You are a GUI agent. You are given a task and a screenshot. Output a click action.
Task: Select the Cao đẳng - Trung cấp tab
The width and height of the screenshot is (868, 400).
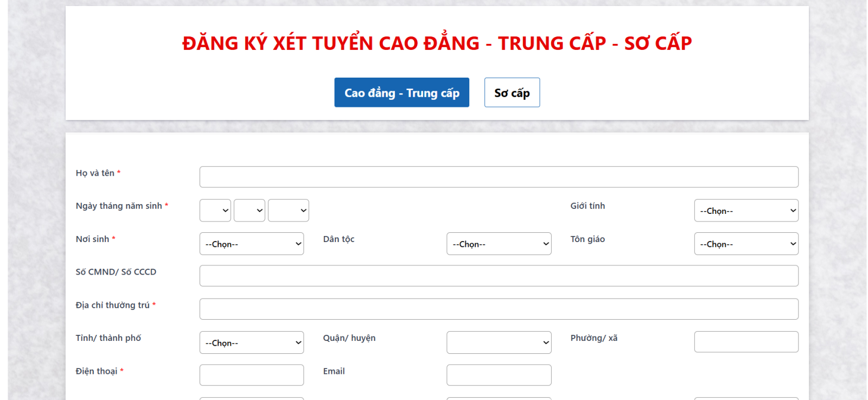(401, 92)
